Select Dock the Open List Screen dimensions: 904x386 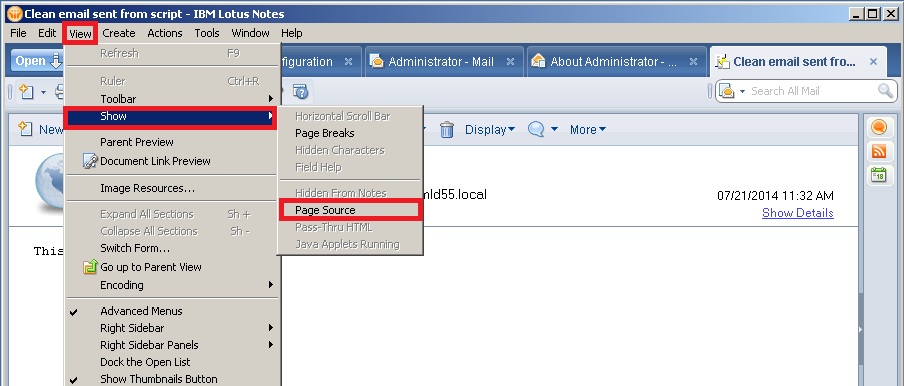(x=171, y=362)
